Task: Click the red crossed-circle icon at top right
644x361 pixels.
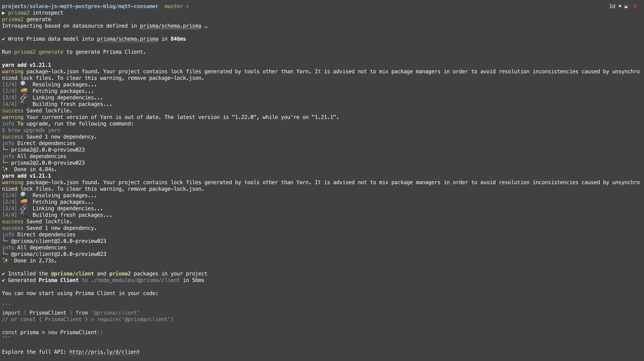Action: tap(635, 6)
